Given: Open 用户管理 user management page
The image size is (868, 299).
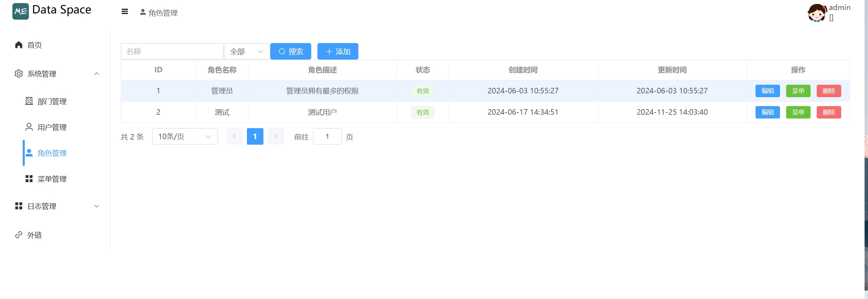Looking at the screenshot, I should tap(52, 127).
